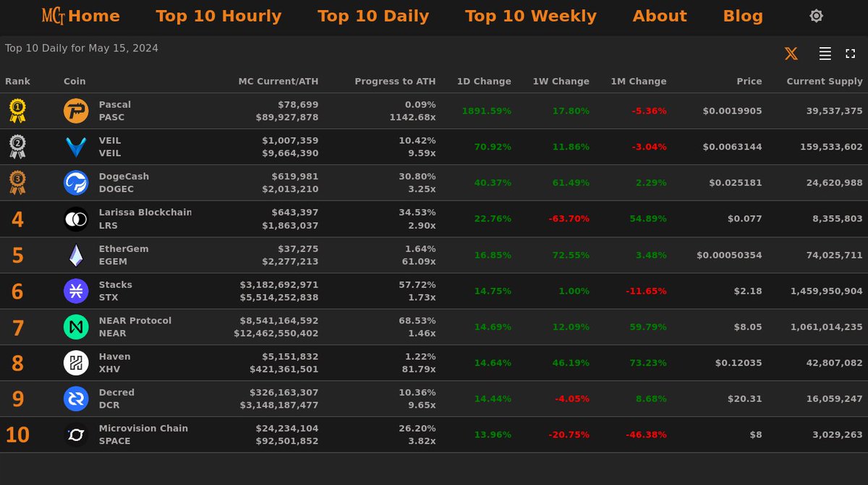Click rank number 6
868x485 pixels.
click(17, 292)
